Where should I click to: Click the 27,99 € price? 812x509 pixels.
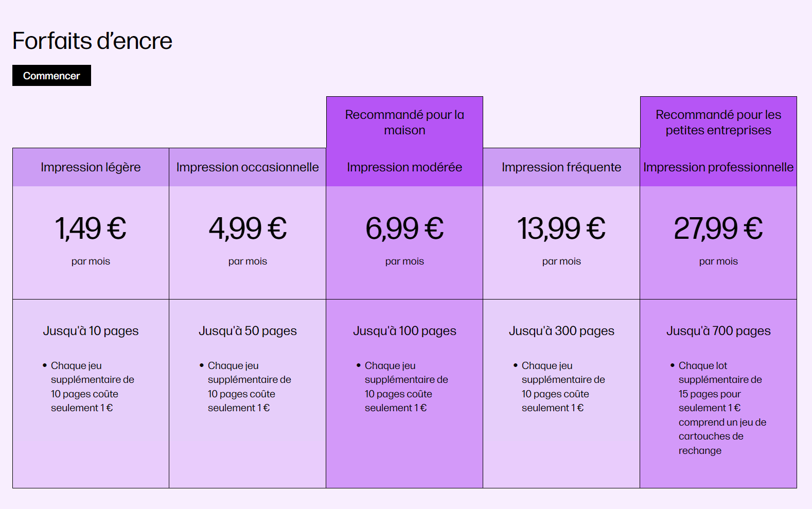coord(718,229)
